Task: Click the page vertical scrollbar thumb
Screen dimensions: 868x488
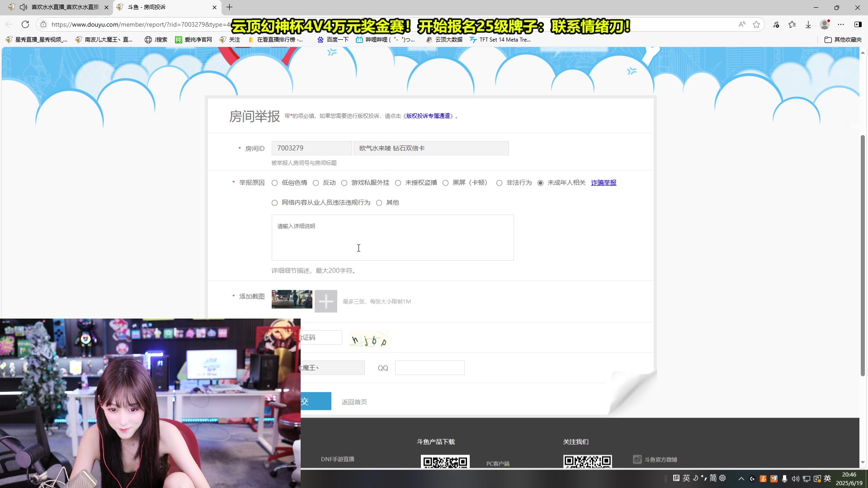Action: click(863, 255)
